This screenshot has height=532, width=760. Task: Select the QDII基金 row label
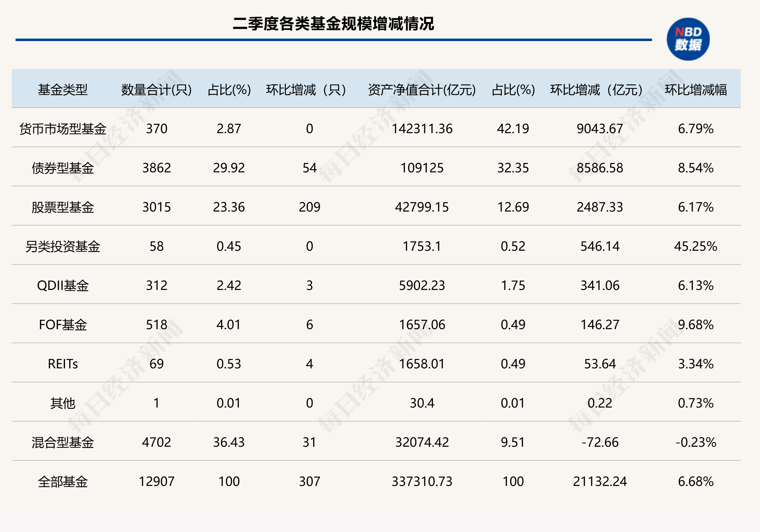(63, 286)
